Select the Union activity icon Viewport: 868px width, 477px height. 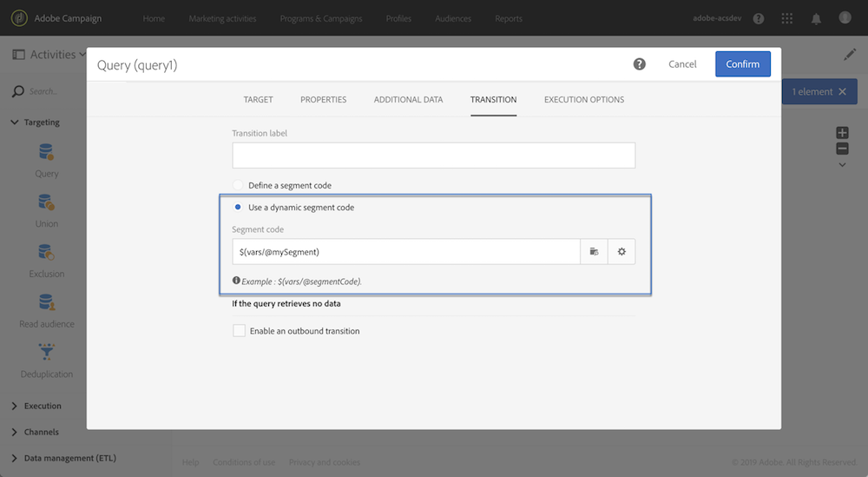coord(47,202)
